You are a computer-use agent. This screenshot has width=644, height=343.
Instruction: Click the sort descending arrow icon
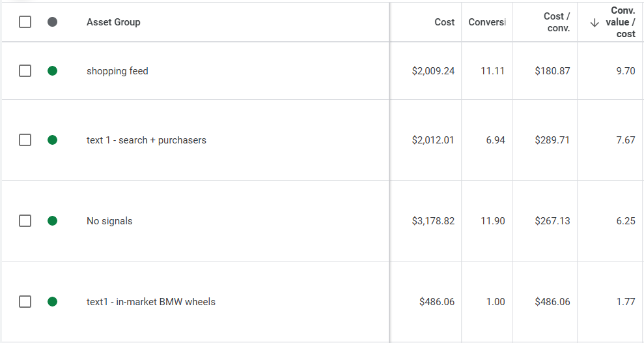click(x=594, y=23)
